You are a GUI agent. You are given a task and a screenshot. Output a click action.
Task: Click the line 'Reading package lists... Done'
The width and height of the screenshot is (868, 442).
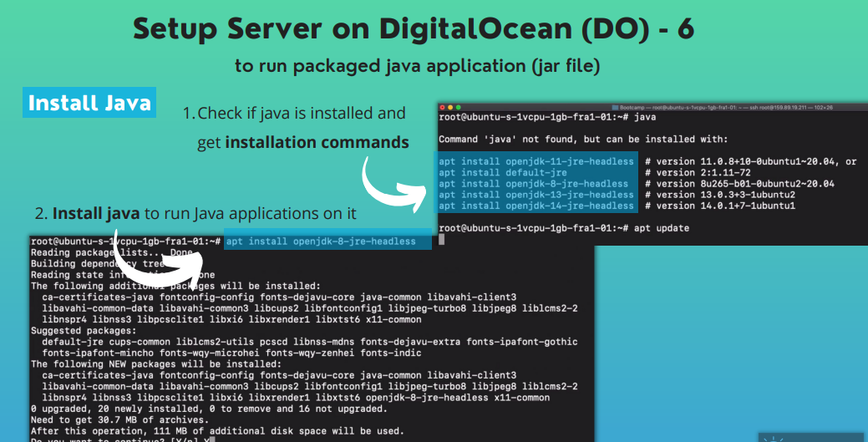point(112,252)
